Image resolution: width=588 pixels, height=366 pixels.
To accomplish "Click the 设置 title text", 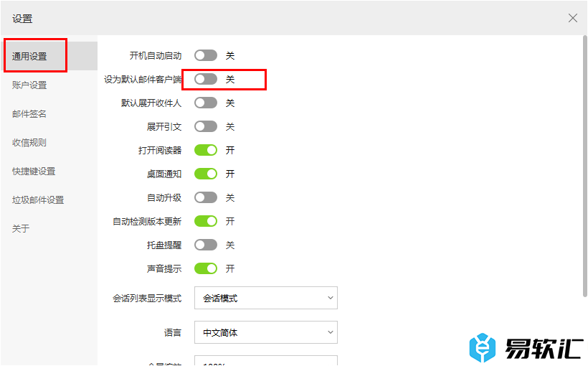I will pyautogui.click(x=22, y=19).
